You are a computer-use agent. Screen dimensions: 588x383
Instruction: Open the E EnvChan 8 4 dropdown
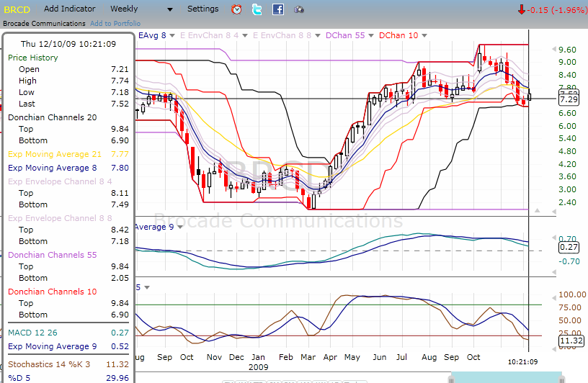[x=245, y=35]
